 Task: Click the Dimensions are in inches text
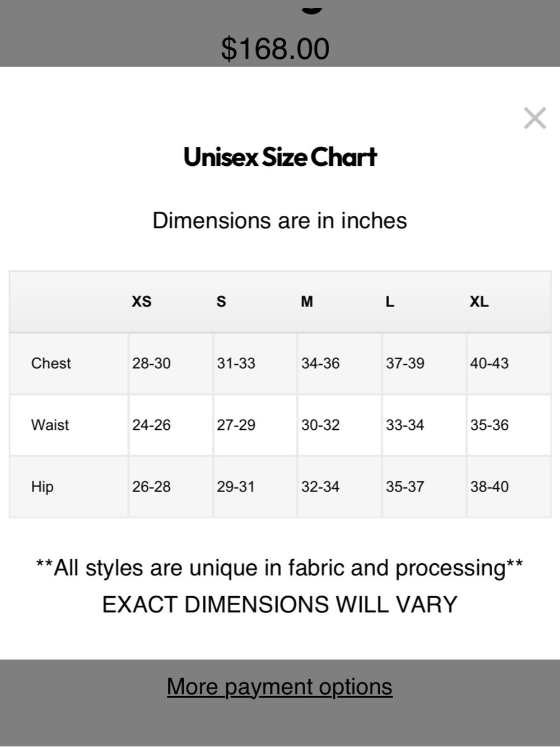[279, 221]
